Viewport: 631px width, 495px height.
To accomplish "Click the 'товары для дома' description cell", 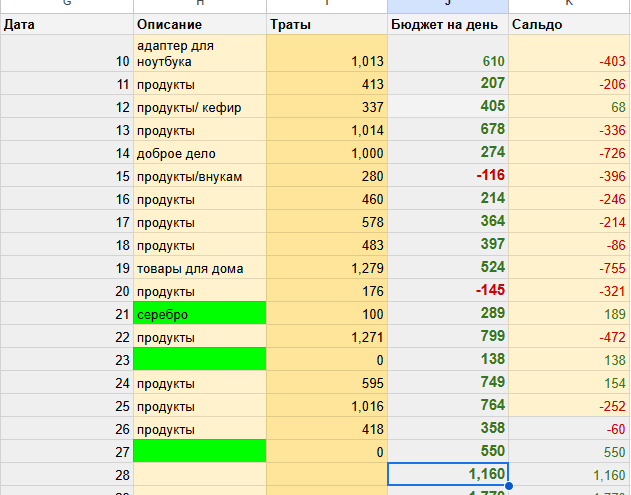I will point(200,267).
